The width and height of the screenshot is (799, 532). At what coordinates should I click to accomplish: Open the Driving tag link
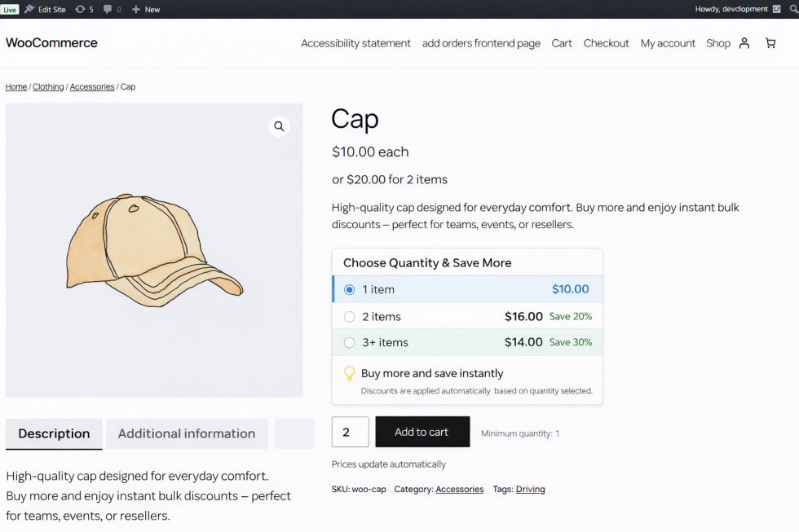[530, 490]
